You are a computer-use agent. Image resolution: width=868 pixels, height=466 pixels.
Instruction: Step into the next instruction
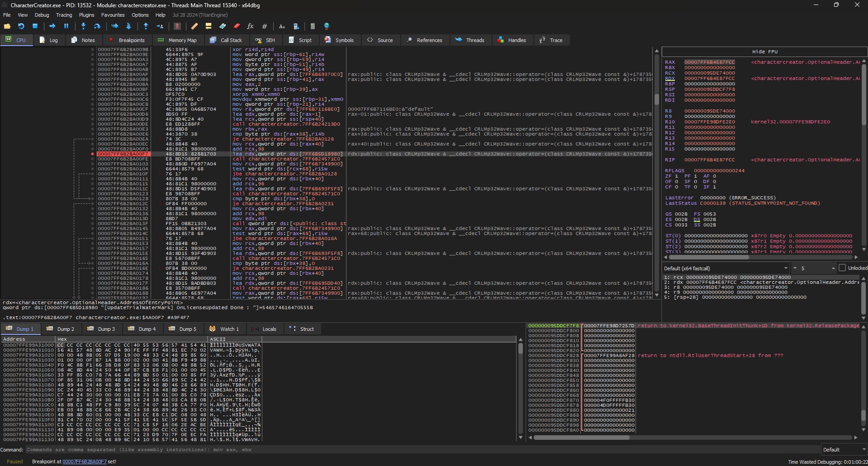click(83, 26)
